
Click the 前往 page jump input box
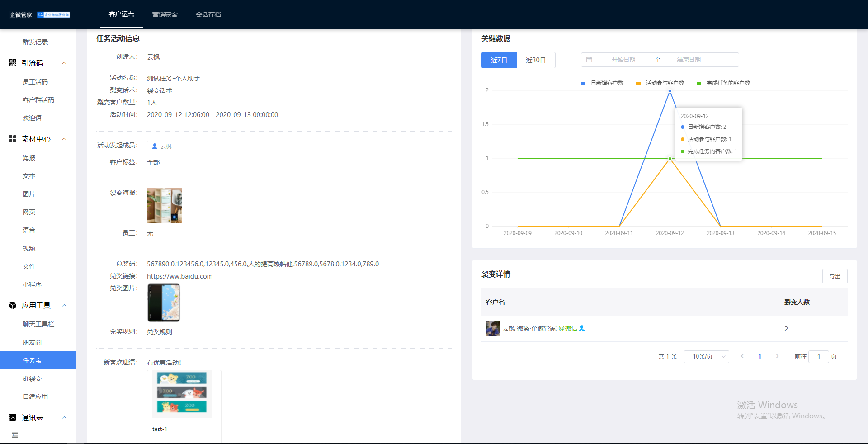(x=818, y=356)
